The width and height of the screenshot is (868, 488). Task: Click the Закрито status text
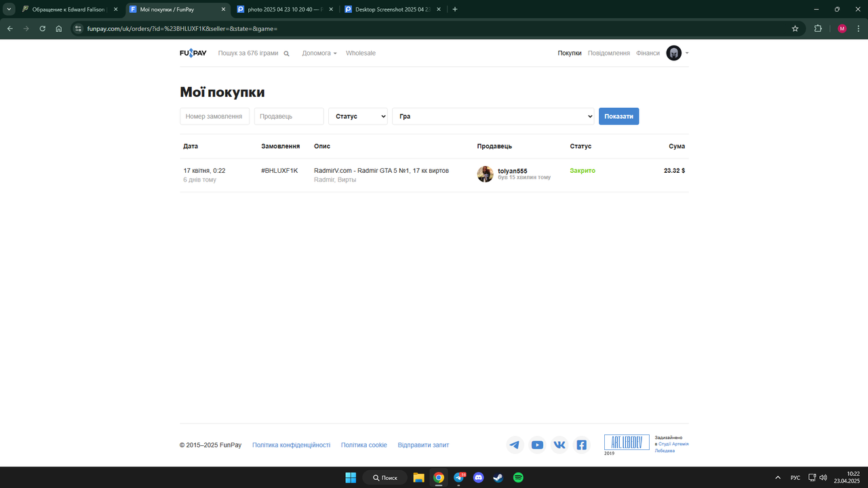coord(583,171)
